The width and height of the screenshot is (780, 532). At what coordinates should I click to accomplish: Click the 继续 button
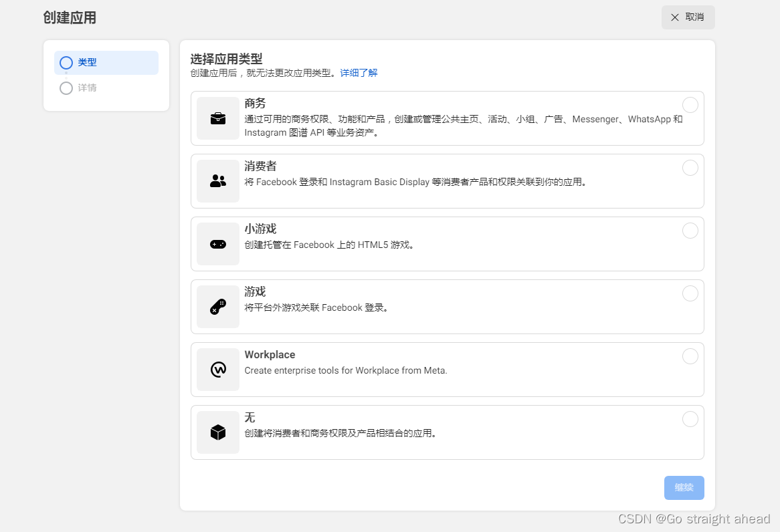[684, 488]
